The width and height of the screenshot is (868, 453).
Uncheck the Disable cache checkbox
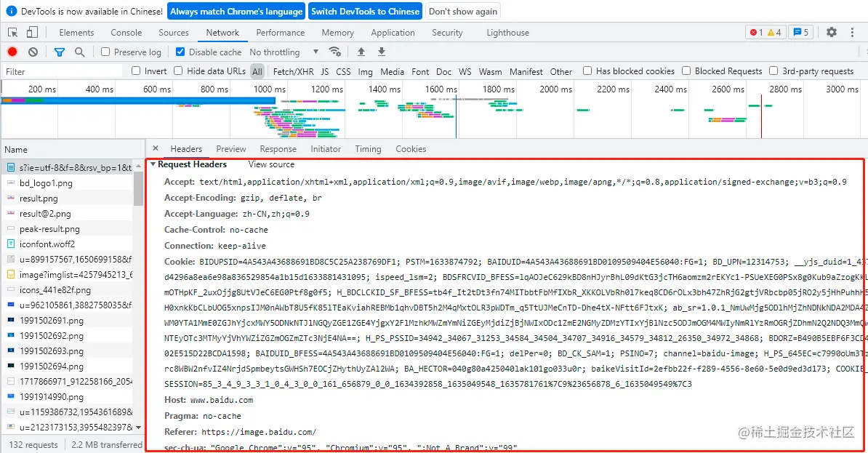click(180, 52)
